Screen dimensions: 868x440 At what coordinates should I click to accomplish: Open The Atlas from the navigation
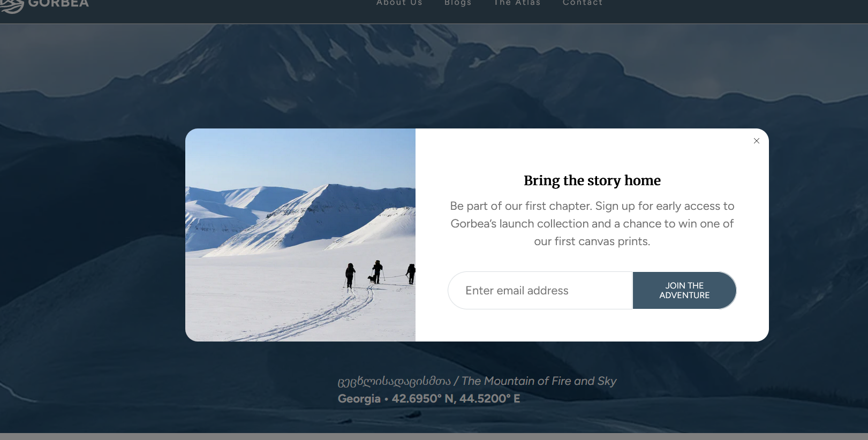pyautogui.click(x=517, y=3)
